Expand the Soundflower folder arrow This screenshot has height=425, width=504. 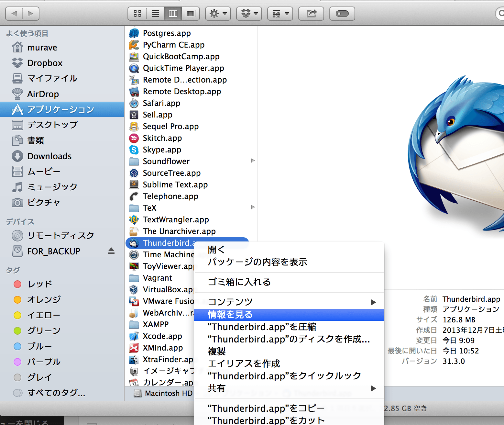coord(253,161)
